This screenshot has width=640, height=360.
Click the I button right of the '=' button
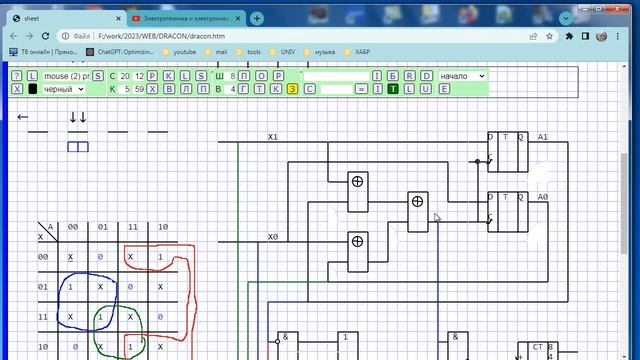(378, 89)
